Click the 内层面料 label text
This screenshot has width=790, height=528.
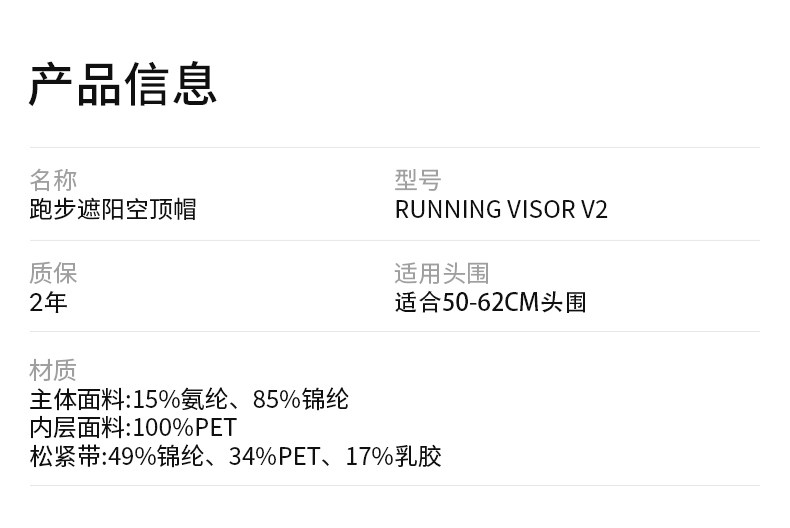coord(76,428)
